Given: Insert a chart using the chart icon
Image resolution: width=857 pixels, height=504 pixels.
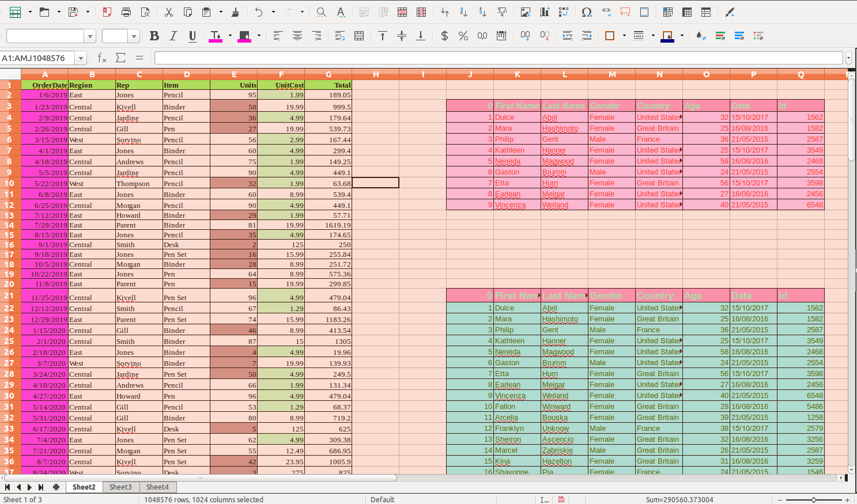Looking at the screenshot, I should click(544, 12).
